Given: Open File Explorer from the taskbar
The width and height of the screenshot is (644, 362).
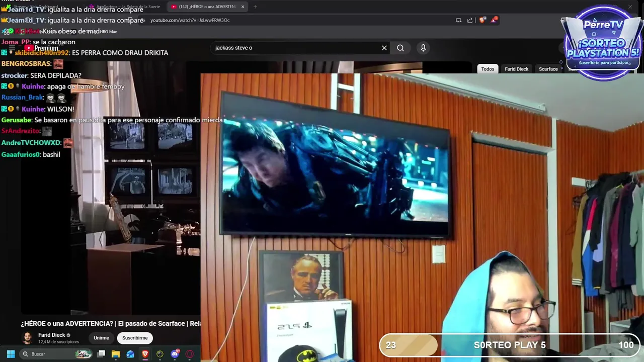Looking at the screenshot, I should coord(116,354).
